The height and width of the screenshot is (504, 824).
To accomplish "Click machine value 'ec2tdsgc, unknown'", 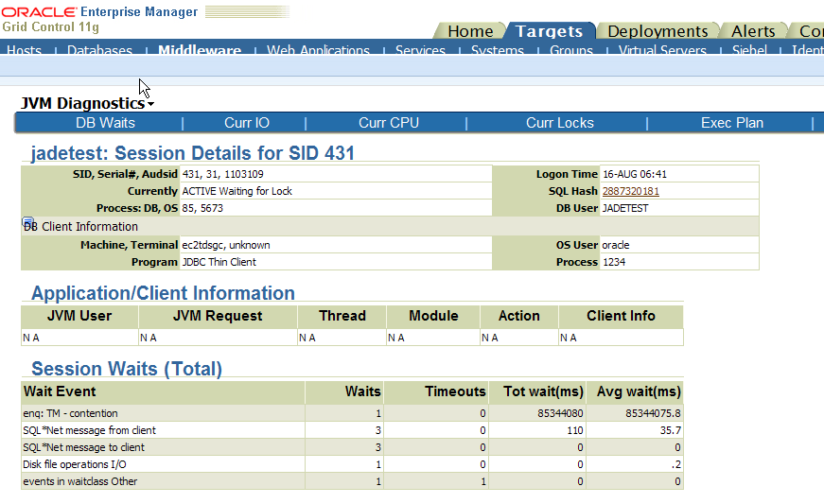I will [x=226, y=245].
